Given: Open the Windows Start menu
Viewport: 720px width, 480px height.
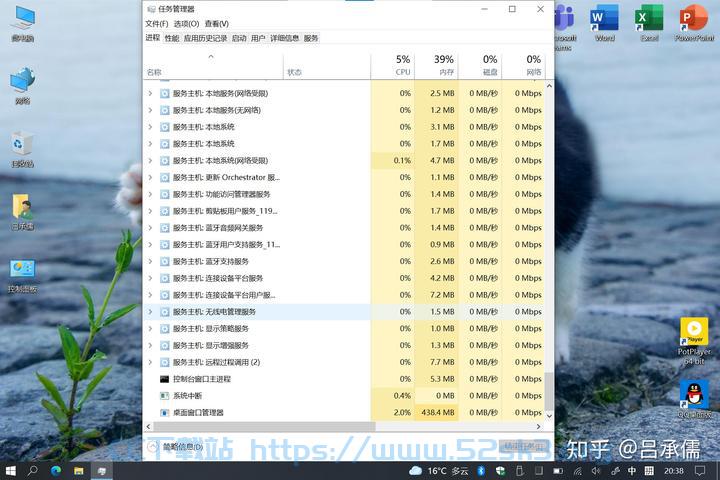Looking at the screenshot, I should point(11,471).
